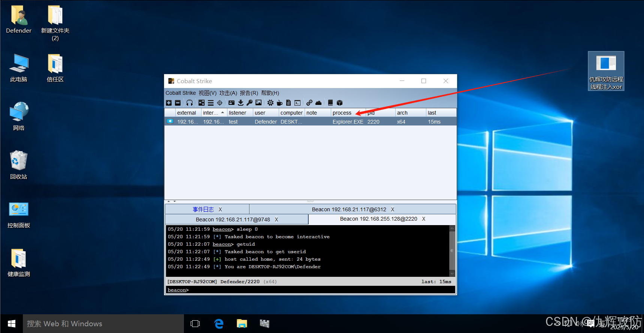Click the coffee cup Java applet icon

[x=279, y=103]
